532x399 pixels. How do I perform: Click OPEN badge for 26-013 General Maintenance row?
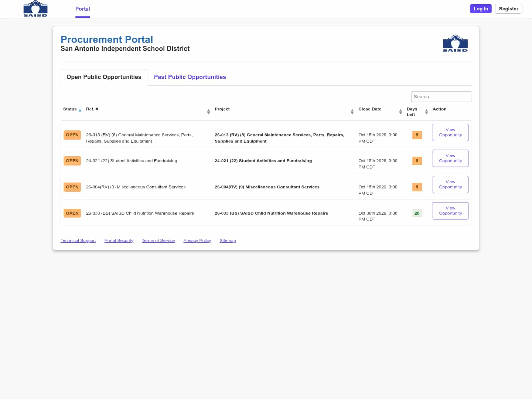72,135
